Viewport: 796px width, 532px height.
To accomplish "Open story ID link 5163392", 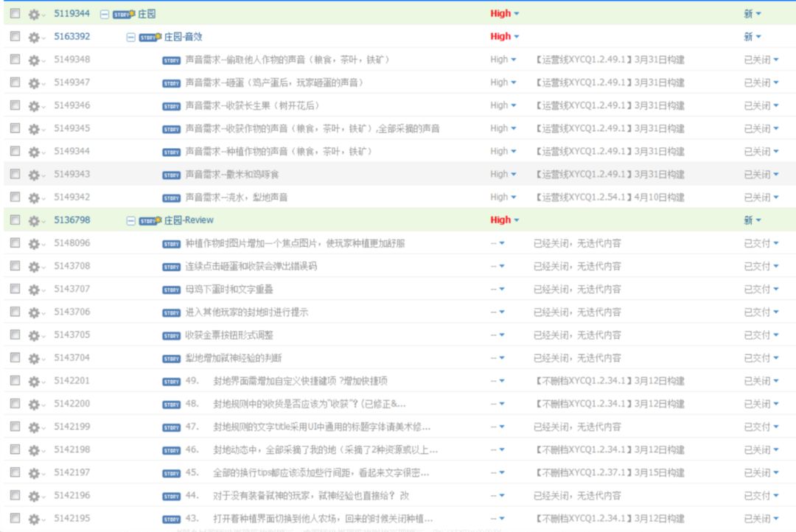I will pyautogui.click(x=72, y=37).
